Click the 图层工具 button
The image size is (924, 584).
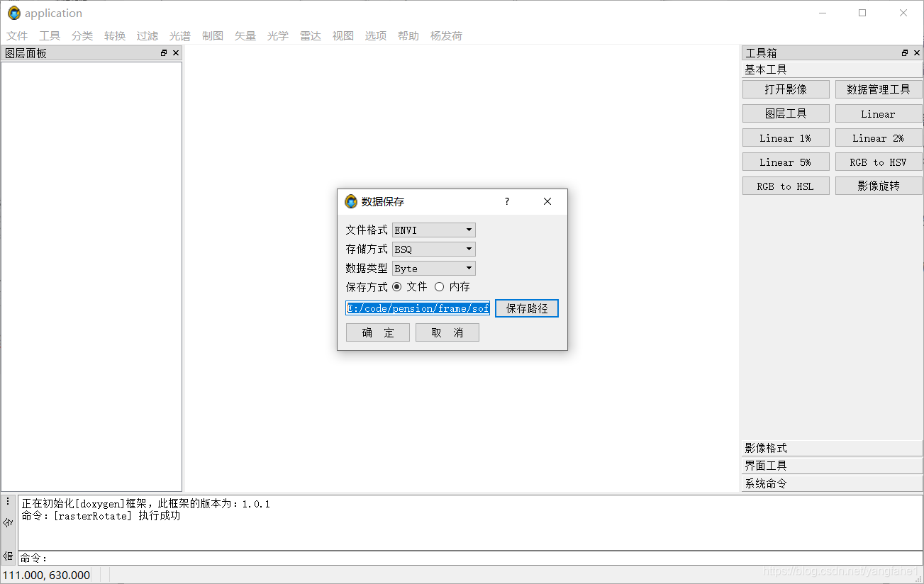tap(786, 113)
